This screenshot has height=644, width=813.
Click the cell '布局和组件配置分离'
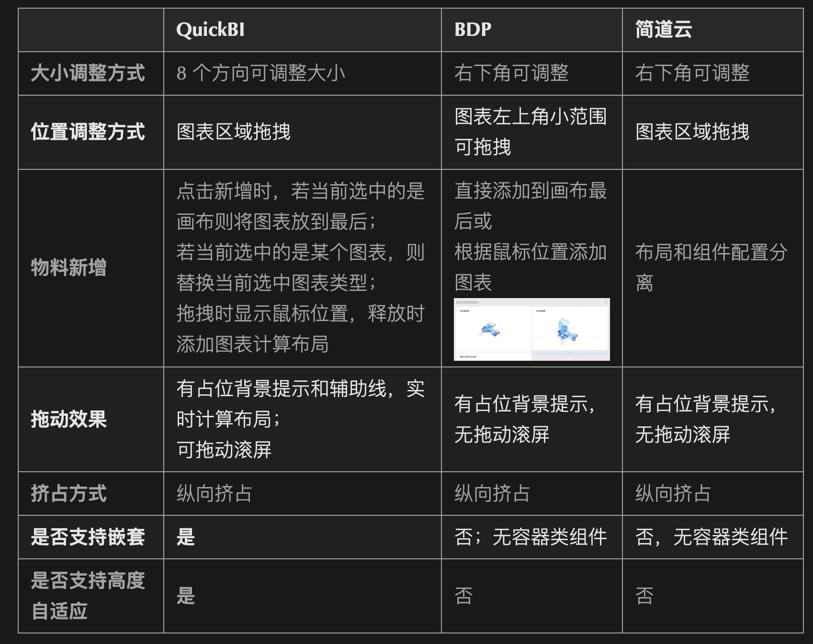pyautogui.click(x=711, y=267)
